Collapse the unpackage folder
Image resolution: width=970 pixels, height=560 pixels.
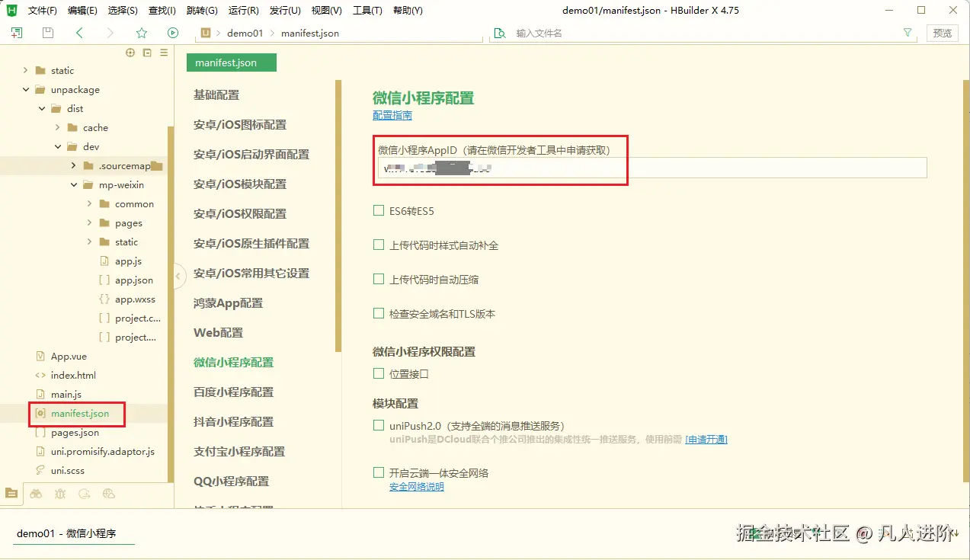tap(26, 90)
